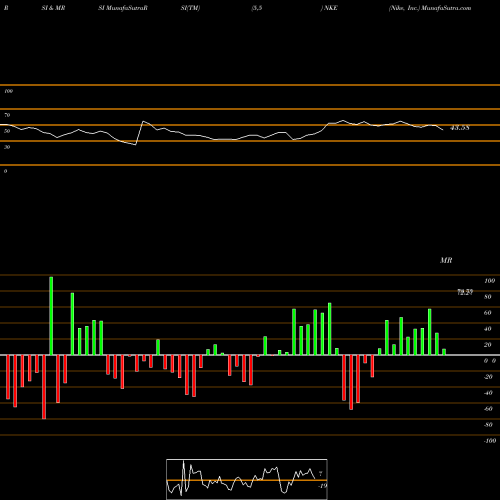Image resolution: width=500 pixels, height=500 pixels.
Task: Click the SI & MR header text
Action: (x=53, y=8)
